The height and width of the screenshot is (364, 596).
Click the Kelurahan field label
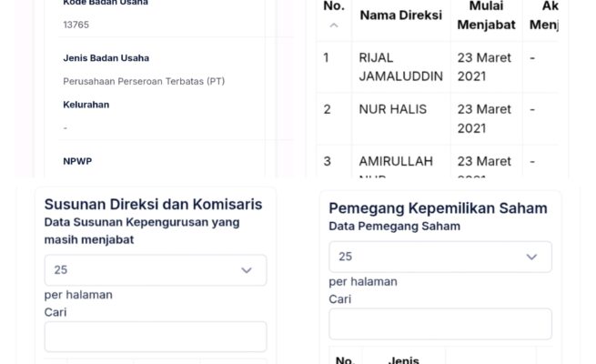coord(86,105)
